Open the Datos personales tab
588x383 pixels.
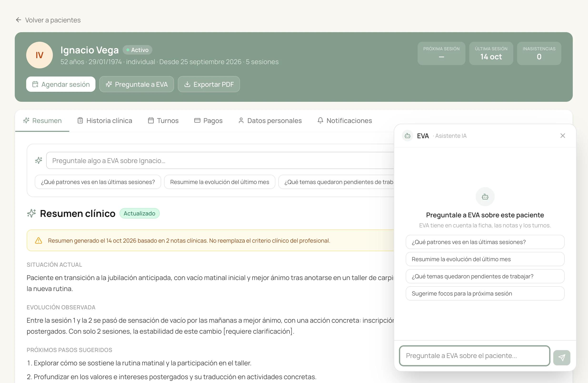click(x=270, y=121)
